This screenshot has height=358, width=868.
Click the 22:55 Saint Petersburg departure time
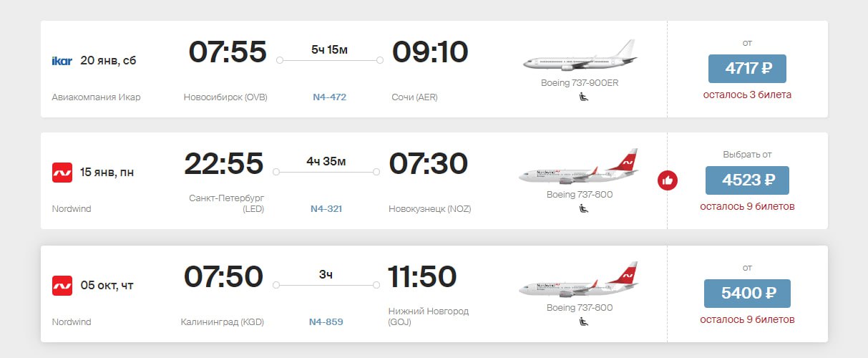tap(223, 164)
